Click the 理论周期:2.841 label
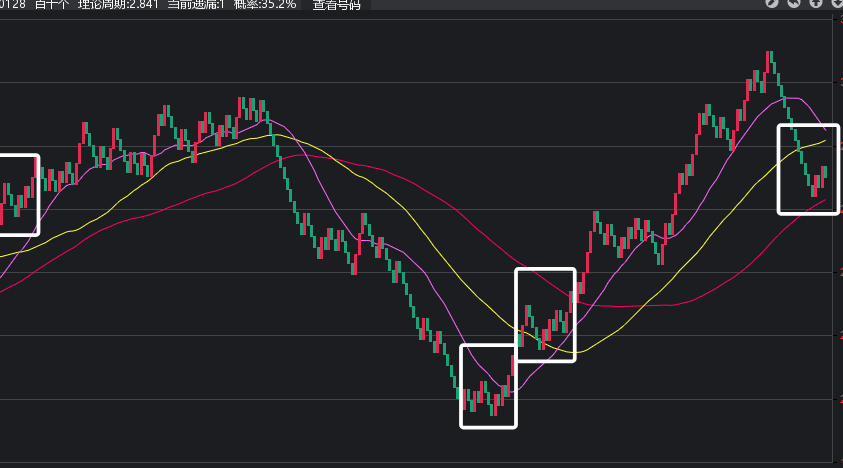This screenshot has width=843, height=468. (118, 4)
